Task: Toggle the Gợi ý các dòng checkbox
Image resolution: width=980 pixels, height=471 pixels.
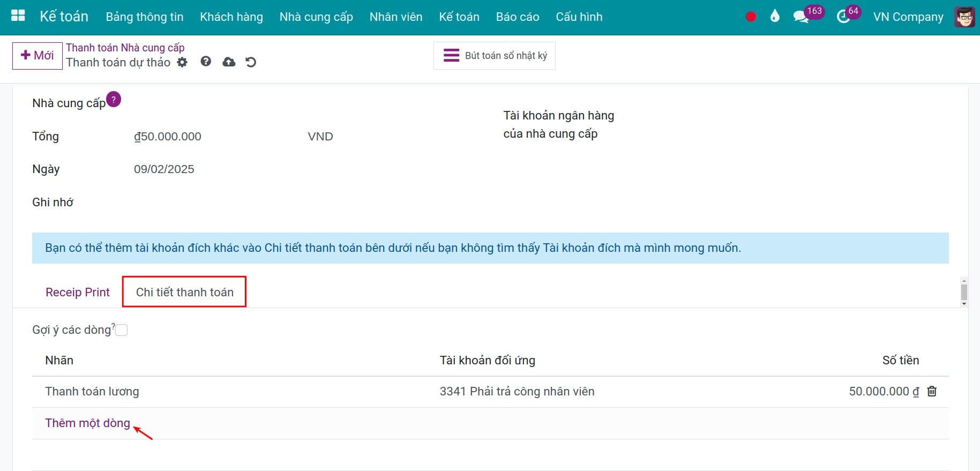Action: [122, 330]
